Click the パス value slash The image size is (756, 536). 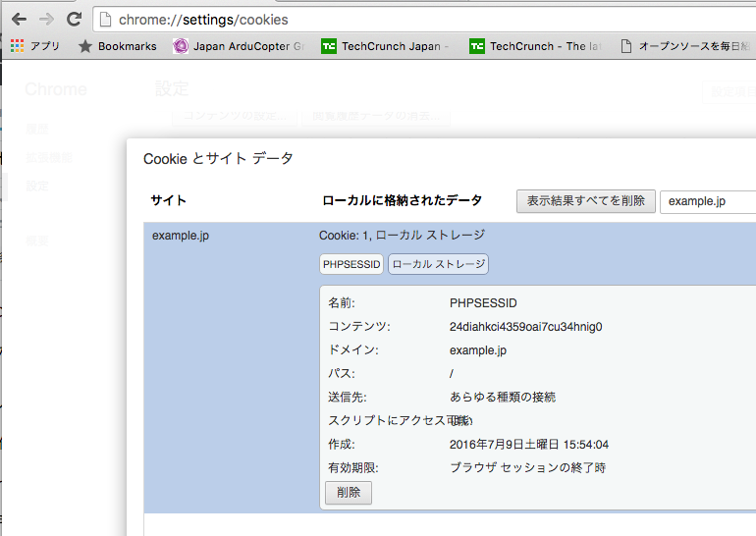[452, 374]
